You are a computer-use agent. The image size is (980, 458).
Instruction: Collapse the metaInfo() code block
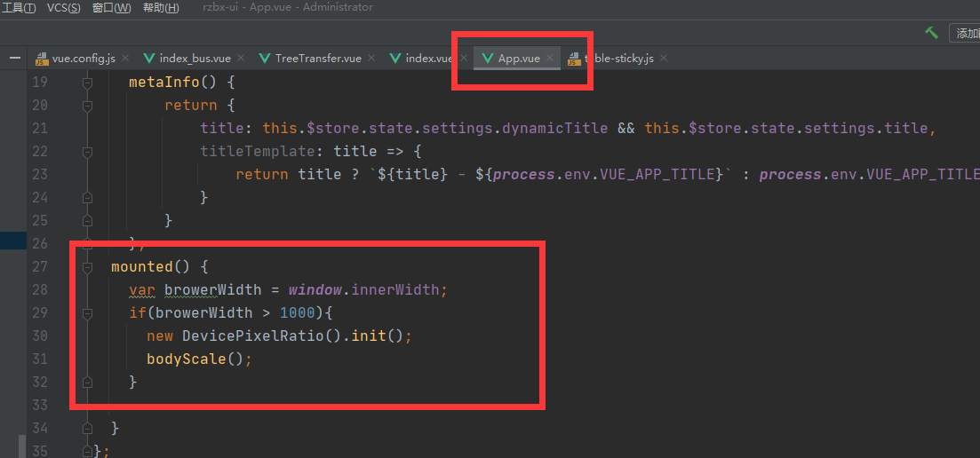point(87,83)
